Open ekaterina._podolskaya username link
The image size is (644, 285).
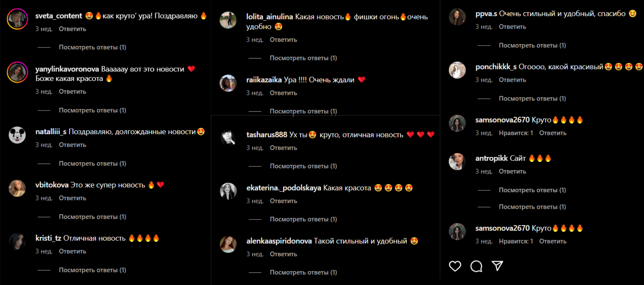284,188
